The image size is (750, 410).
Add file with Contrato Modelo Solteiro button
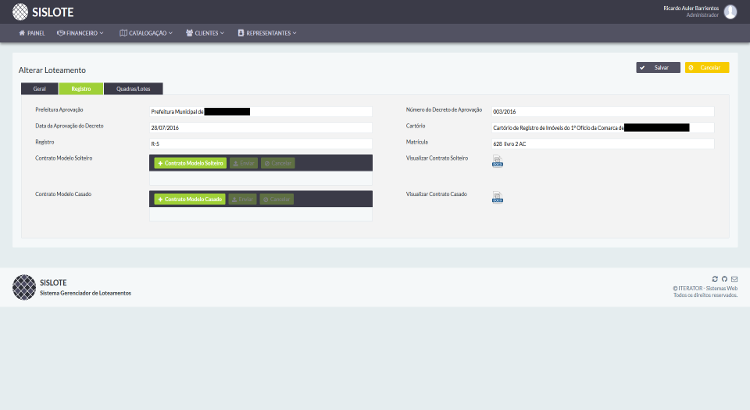190,163
